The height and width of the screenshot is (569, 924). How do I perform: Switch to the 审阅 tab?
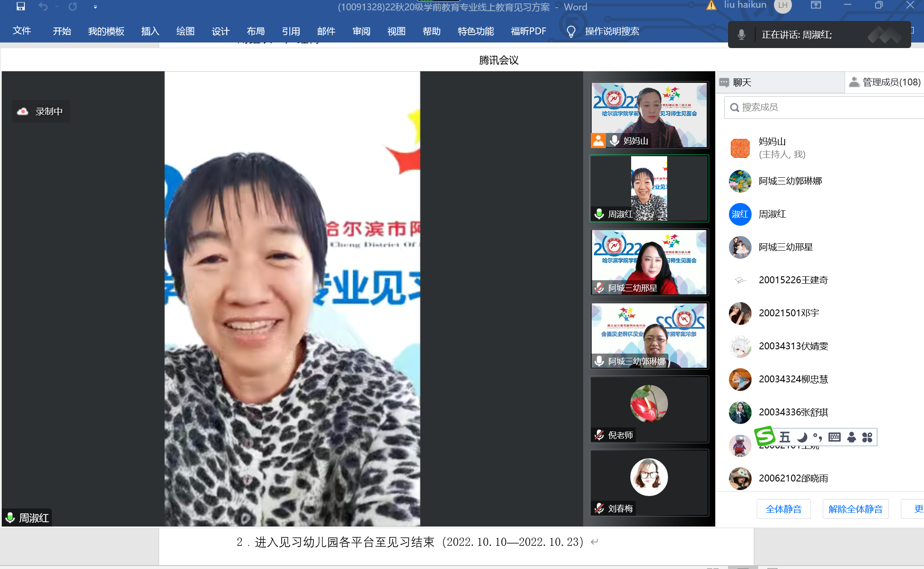361,31
